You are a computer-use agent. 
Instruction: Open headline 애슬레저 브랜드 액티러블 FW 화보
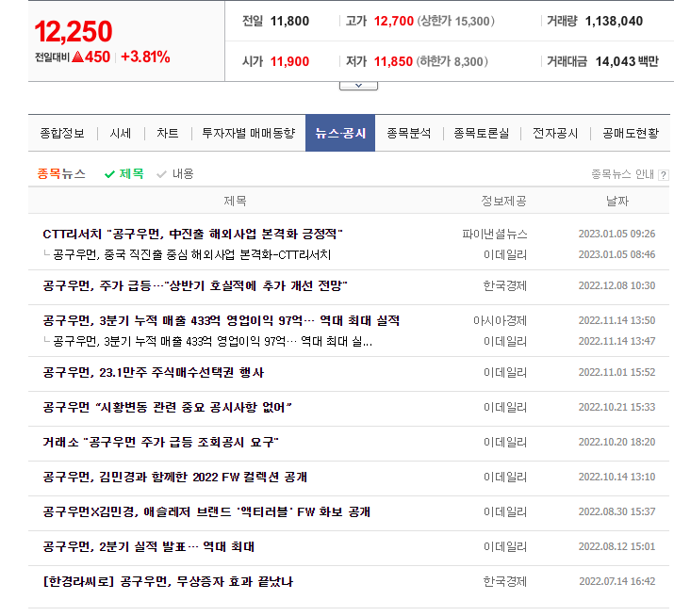coord(206,511)
